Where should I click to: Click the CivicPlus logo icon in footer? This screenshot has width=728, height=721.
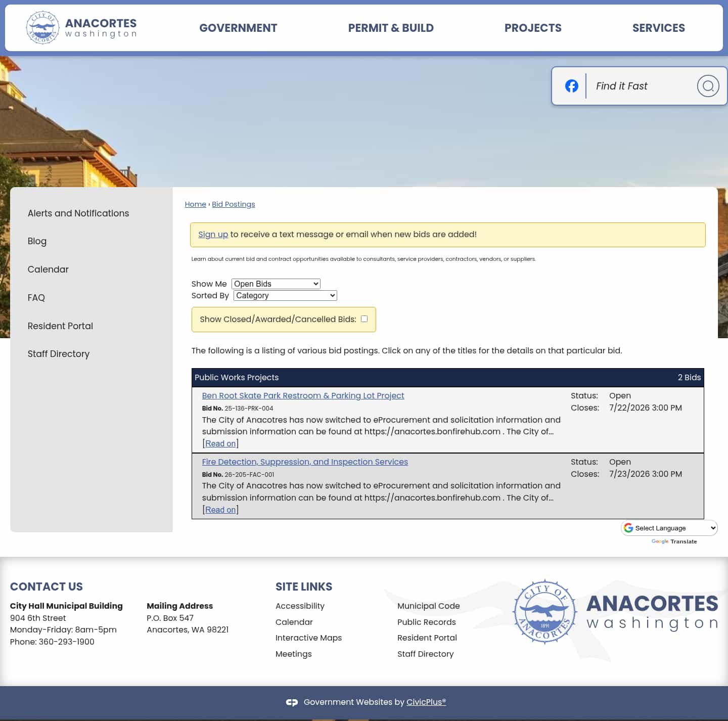(292, 702)
